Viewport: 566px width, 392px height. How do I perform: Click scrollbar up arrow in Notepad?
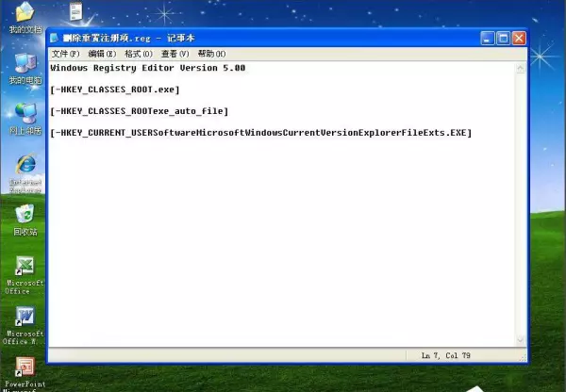coord(521,69)
